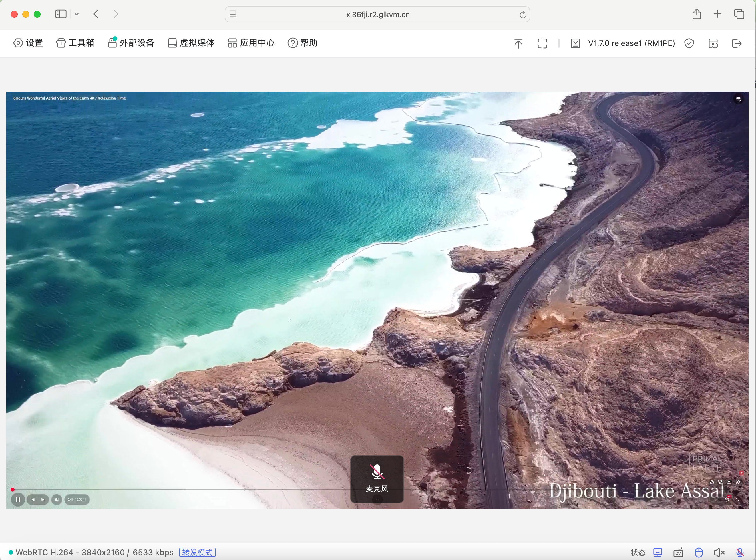Click the Safari address bar
The image size is (756, 560).
coord(377,15)
